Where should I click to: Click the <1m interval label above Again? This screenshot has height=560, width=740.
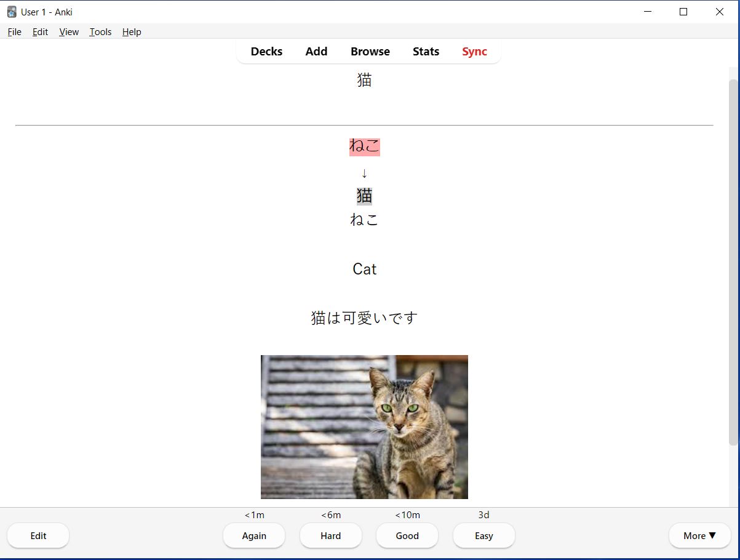[x=254, y=515]
